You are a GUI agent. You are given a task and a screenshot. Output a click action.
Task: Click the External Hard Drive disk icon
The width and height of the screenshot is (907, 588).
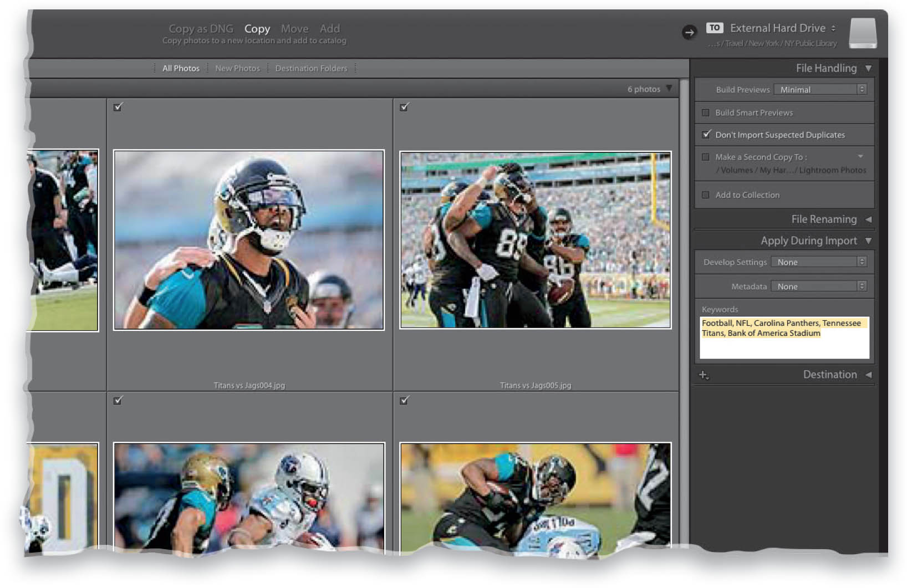pyautogui.click(x=863, y=33)
